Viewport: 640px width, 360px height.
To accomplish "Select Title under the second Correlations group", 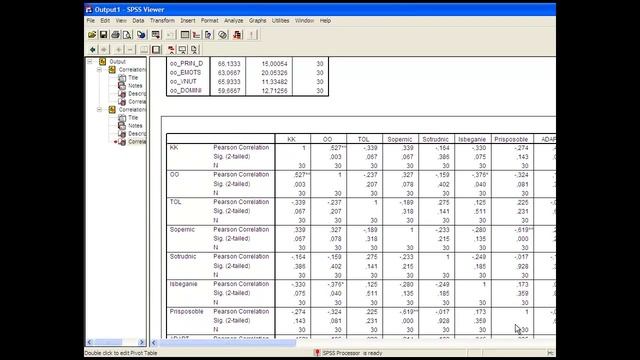I will 133,118.
